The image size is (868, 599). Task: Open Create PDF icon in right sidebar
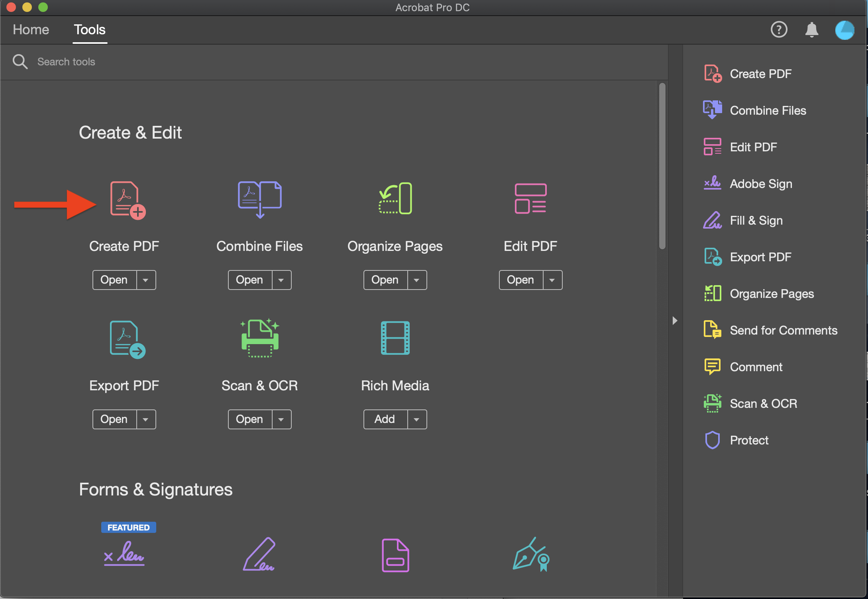click(713, 74)
